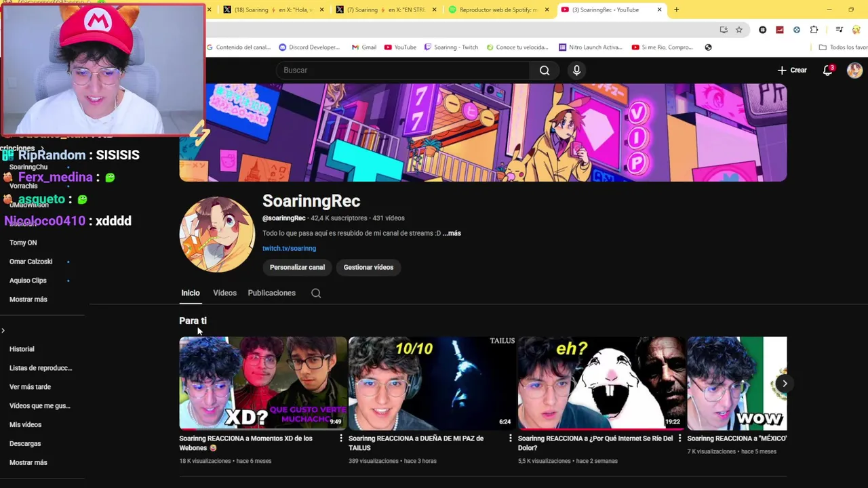Open Por Qué Internet Se Ríe thumbnail
Viewport: 868px width, 488px height.
click(601, 383)
